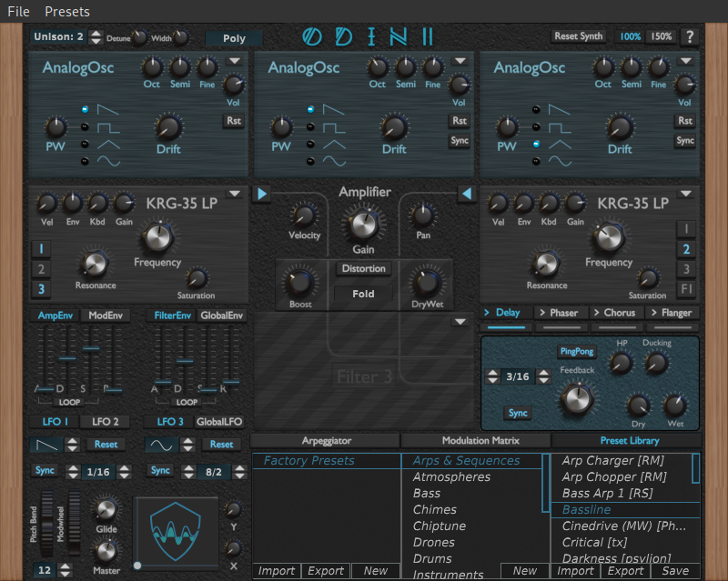Open right KRG-35 LP filter type dropdown

[x=686, y=194]
